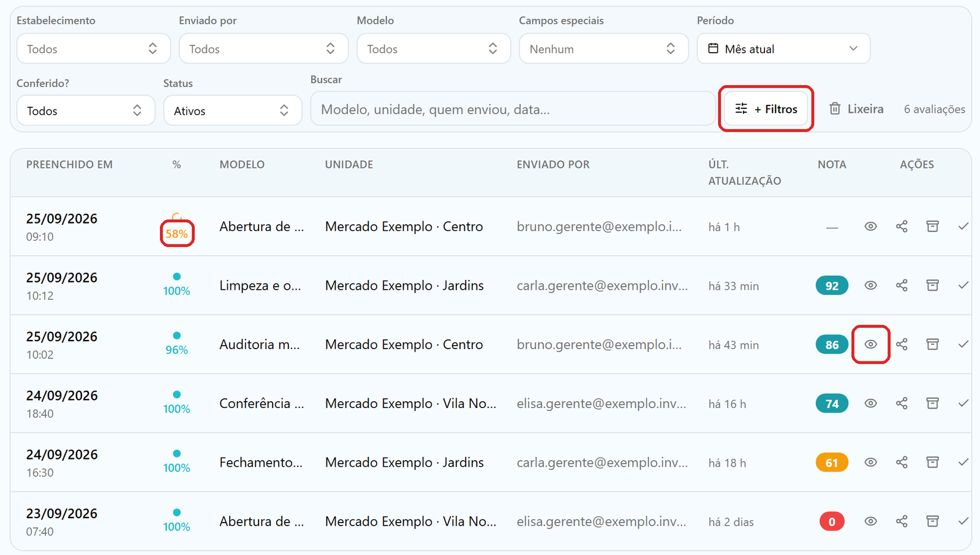Mark 23/09/2026 row as conferido
The width and height of the screenshot is (980, 555).
[x=963, y=521]
